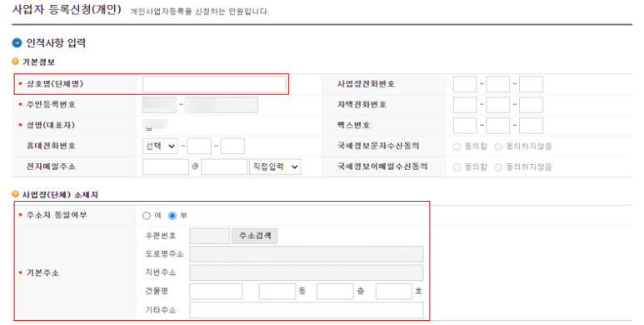This screenshot has height=325, width=644.
Task: Click the 주민등록번호 back digits field
Action: pos(222,105)
